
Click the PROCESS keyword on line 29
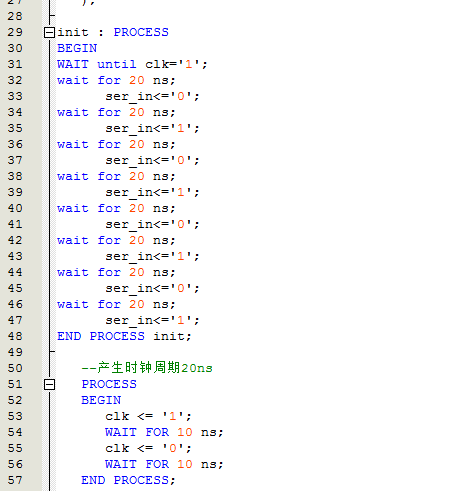tap(141, 32)
